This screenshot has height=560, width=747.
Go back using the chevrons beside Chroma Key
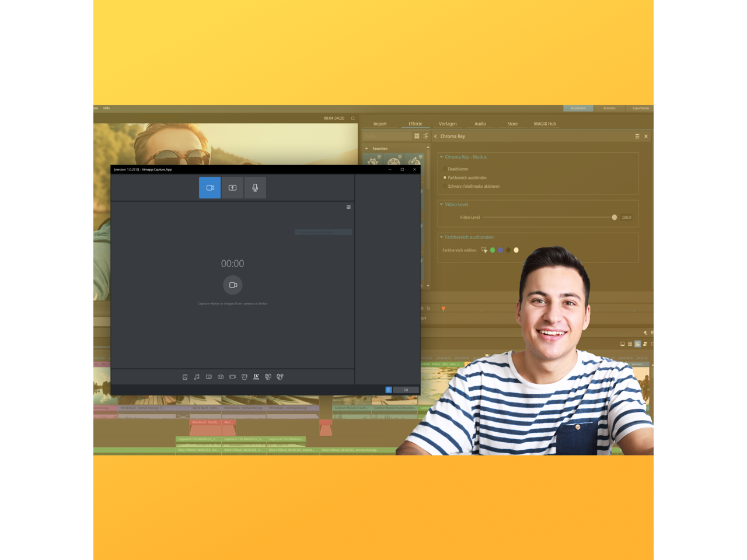coord(435,136)
